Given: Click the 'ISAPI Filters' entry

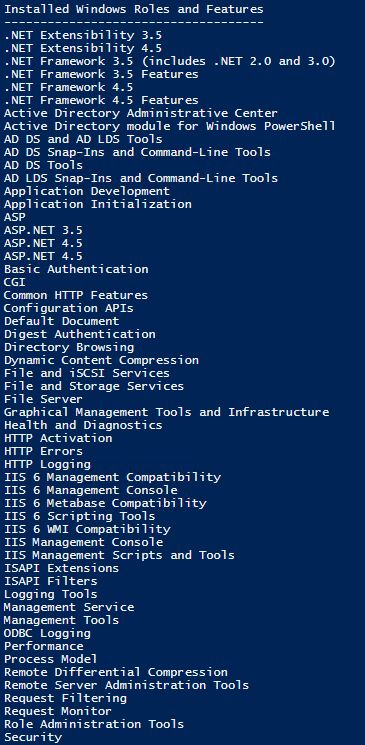Looking at the screenshot, I should click(50, 582).
